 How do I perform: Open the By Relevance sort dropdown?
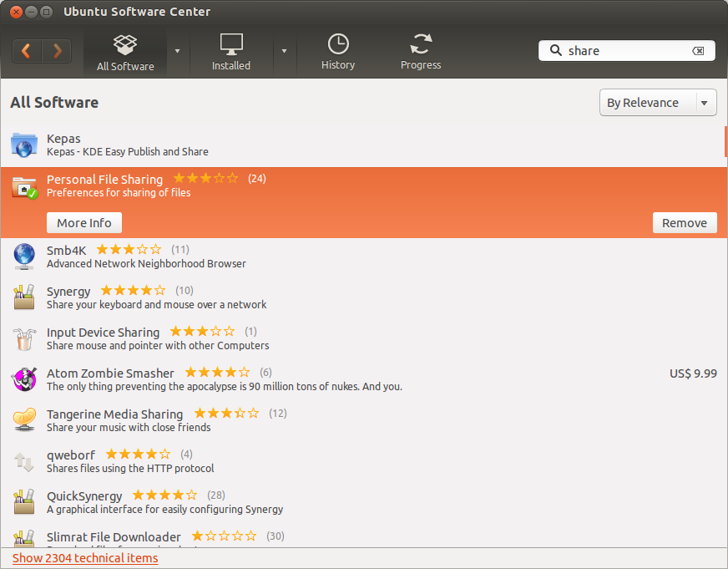(658, 103)
